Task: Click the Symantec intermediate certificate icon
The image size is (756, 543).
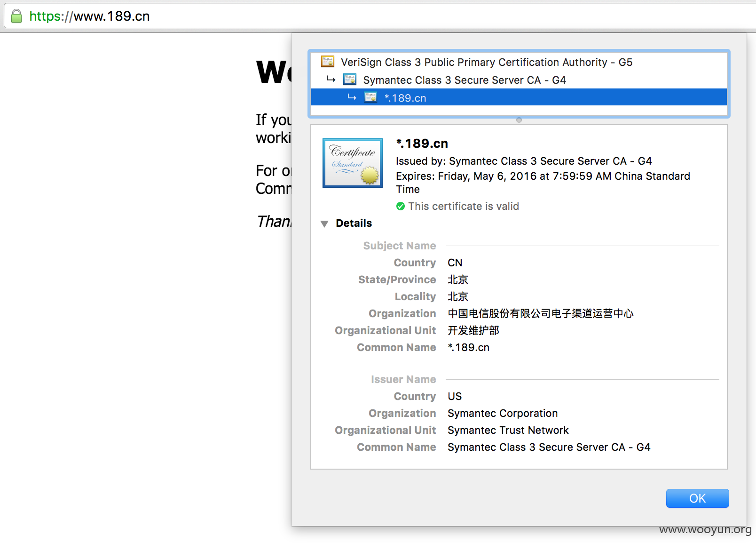Action: coord(350,80)
